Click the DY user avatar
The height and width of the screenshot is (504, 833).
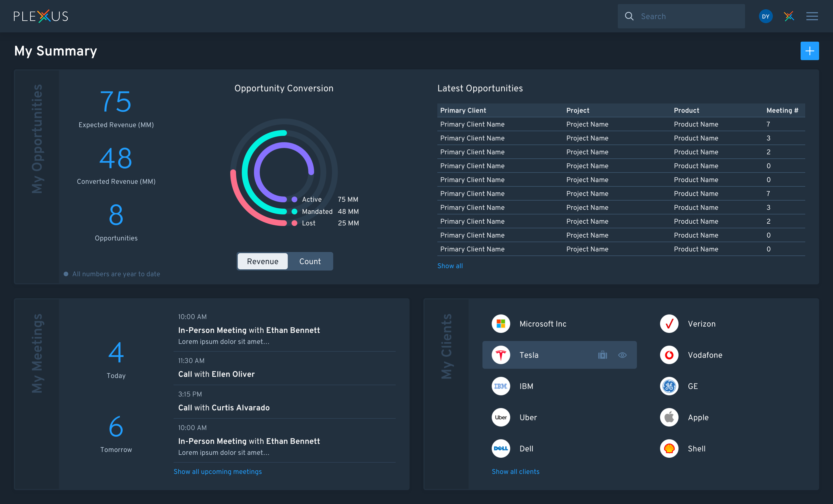(x=765, y=16)
